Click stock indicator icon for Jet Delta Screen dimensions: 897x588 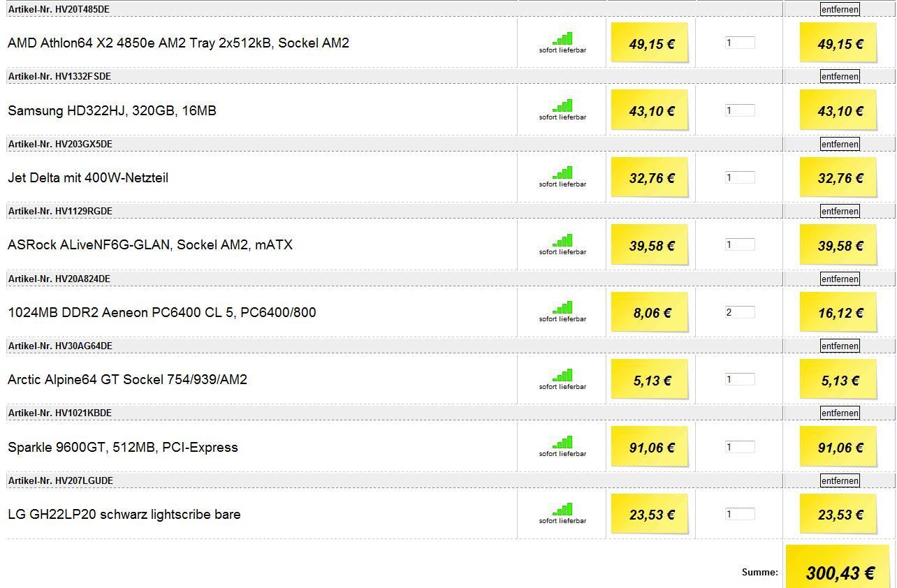562,173
